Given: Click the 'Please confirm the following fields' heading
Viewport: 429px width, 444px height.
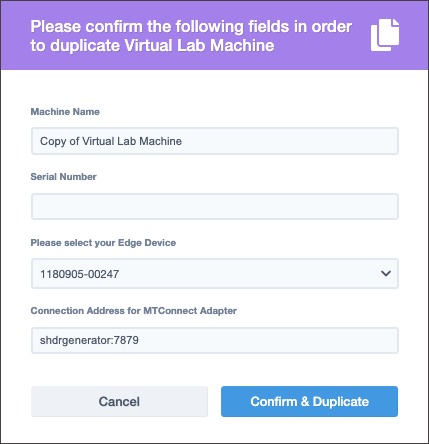Looking at the screenshot, I should tap(191, 27).
